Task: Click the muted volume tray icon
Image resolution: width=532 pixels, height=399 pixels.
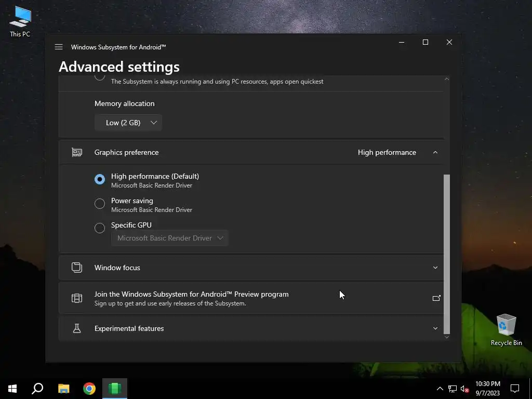Action: point(464,389)
